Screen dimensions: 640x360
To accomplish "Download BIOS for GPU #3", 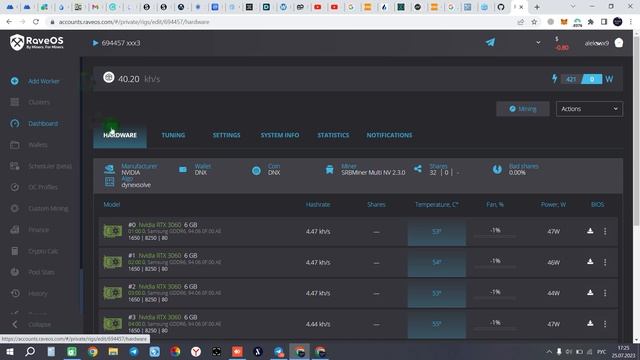I will coord(590,323).
